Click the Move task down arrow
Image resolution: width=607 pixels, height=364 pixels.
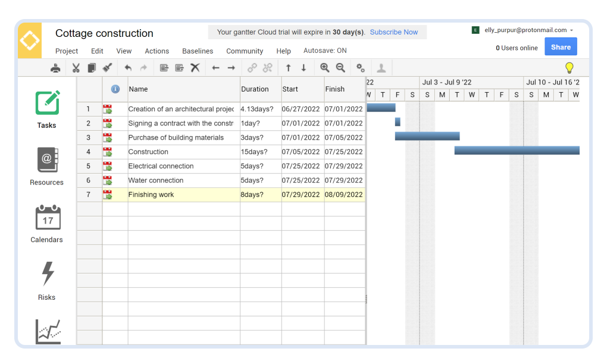pyautogui.click(x=304, y=68)
